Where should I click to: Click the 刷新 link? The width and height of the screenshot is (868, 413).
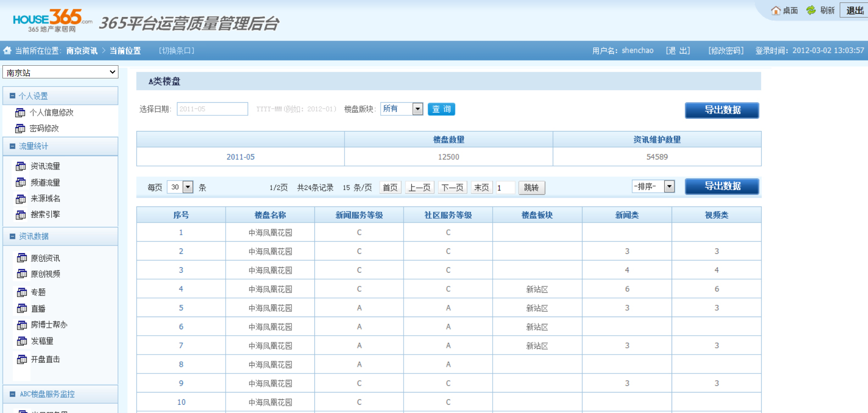pyautogui.click(x=827, y=10)
